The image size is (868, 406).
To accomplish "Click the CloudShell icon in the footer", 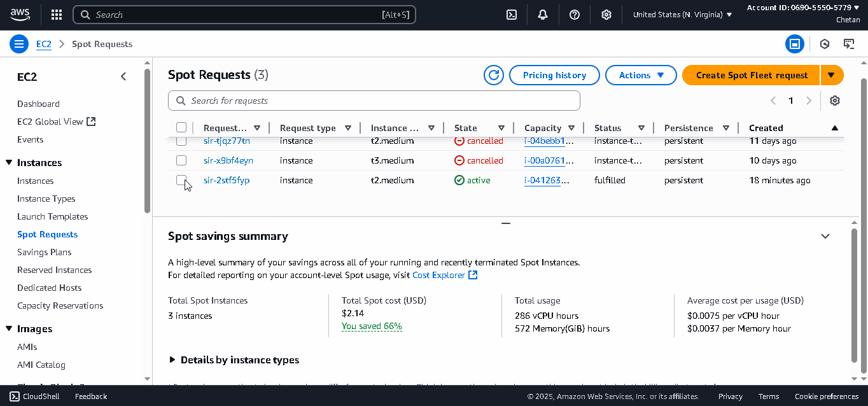I will (15, 396).
